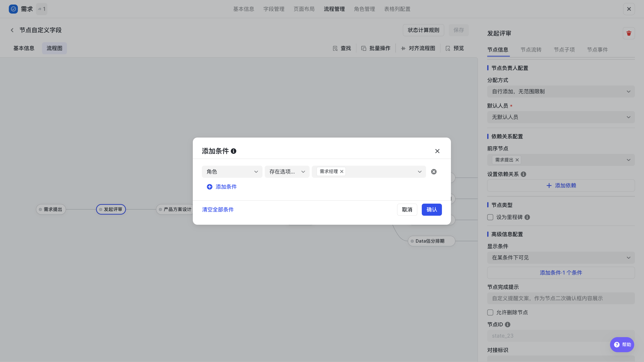This screenshot has width=644, height=362.
Task: Switch to 角色管理 tab
Action: point(365,9)
